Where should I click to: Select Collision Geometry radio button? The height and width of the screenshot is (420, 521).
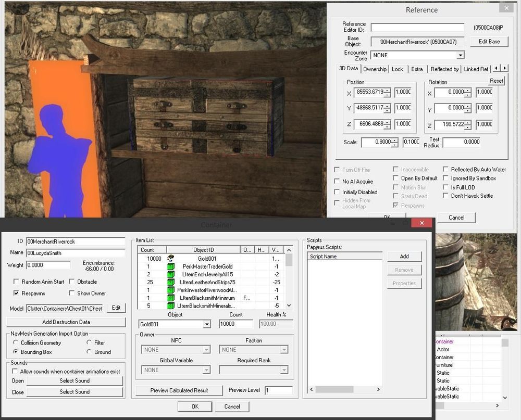[x=15, y=342]
